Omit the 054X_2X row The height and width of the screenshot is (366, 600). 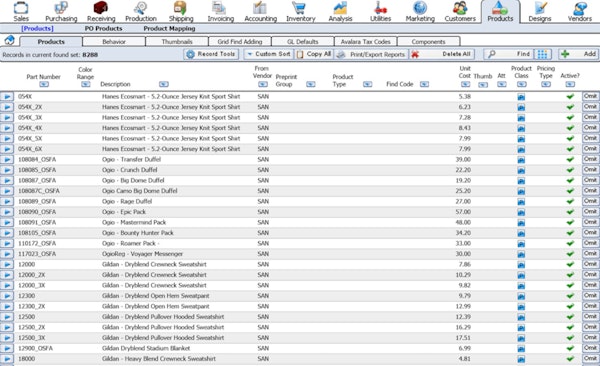click(590, 107)
